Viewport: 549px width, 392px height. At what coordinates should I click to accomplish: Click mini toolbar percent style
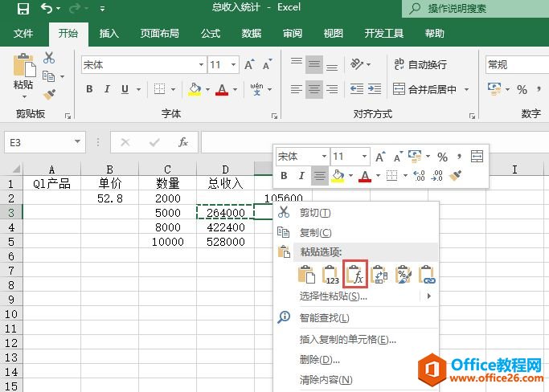(x=443, y=157)
